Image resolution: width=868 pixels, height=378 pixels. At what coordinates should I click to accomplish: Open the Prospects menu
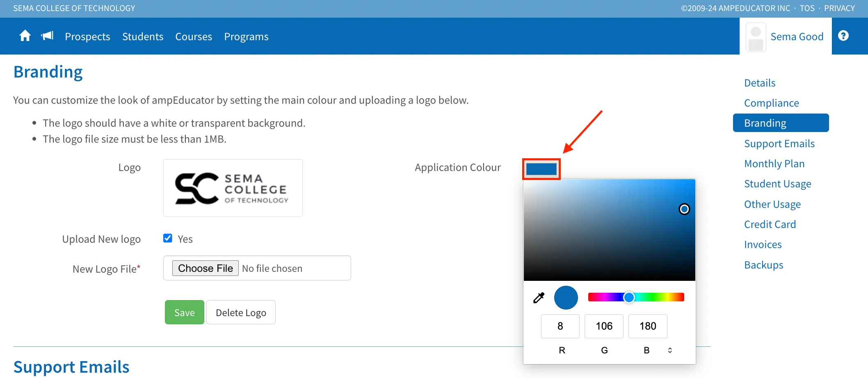click(x=87, y=36)
